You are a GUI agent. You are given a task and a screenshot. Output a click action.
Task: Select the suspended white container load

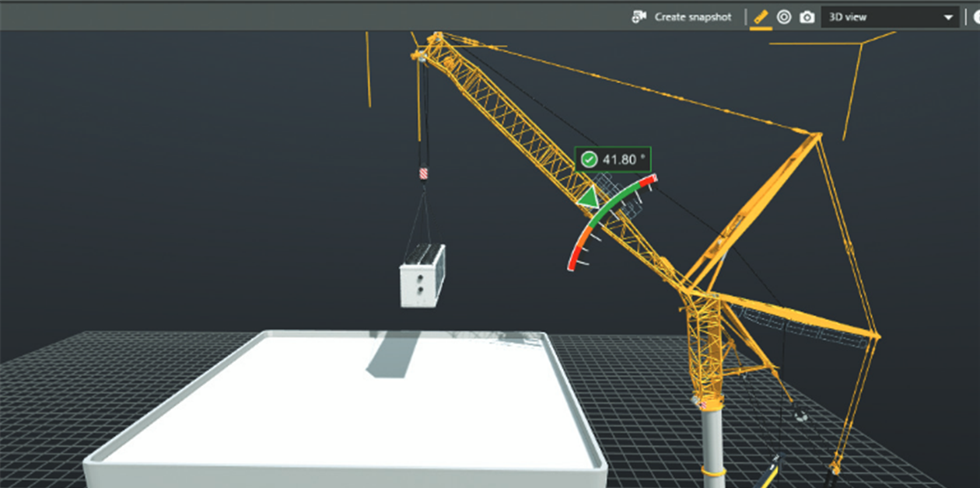tap(422, 276)
